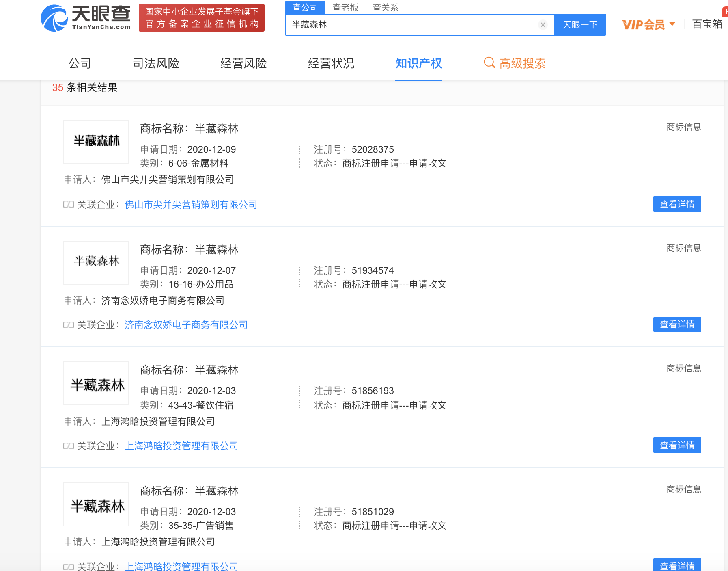Image resolution: width=728 pixels, height=571 pixels.
Task: Open the 经营状况 navigation tab
Action: click(331, 63)
